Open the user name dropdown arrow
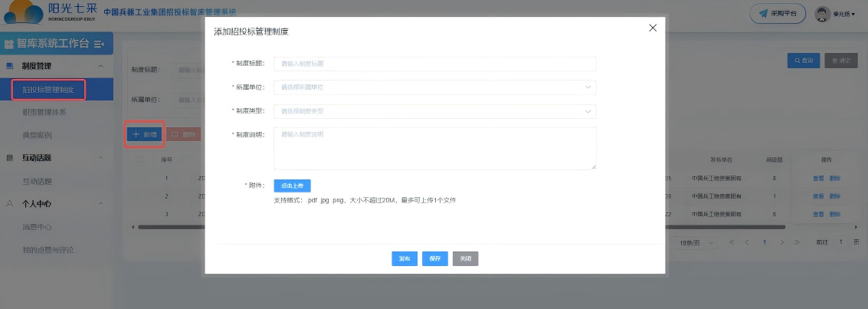 854,14
